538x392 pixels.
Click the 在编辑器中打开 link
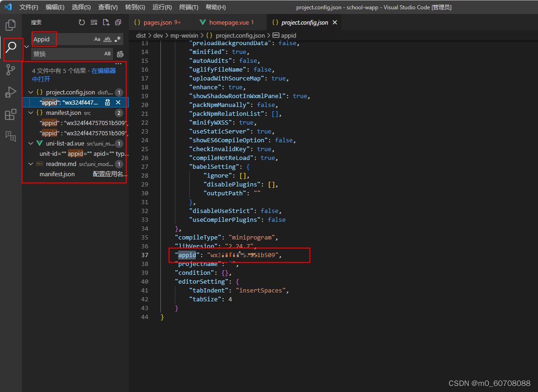tap(74, 75)
